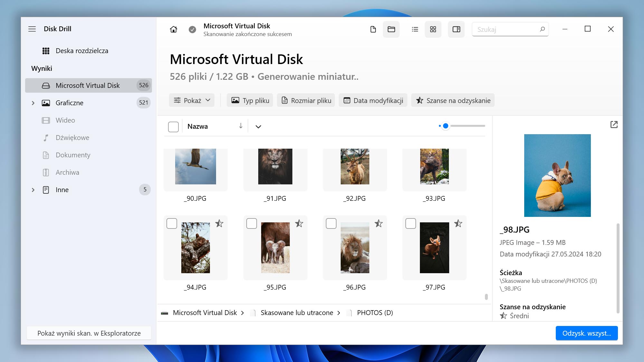Open the Disk Drill hamburger menu

[x=32, y=29]
